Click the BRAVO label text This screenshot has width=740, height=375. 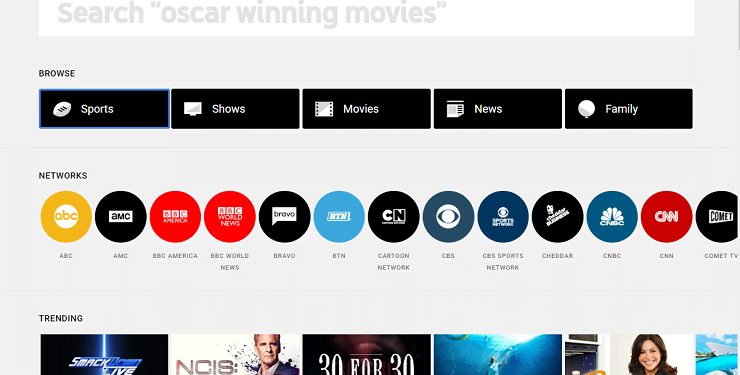pos(285,256)
